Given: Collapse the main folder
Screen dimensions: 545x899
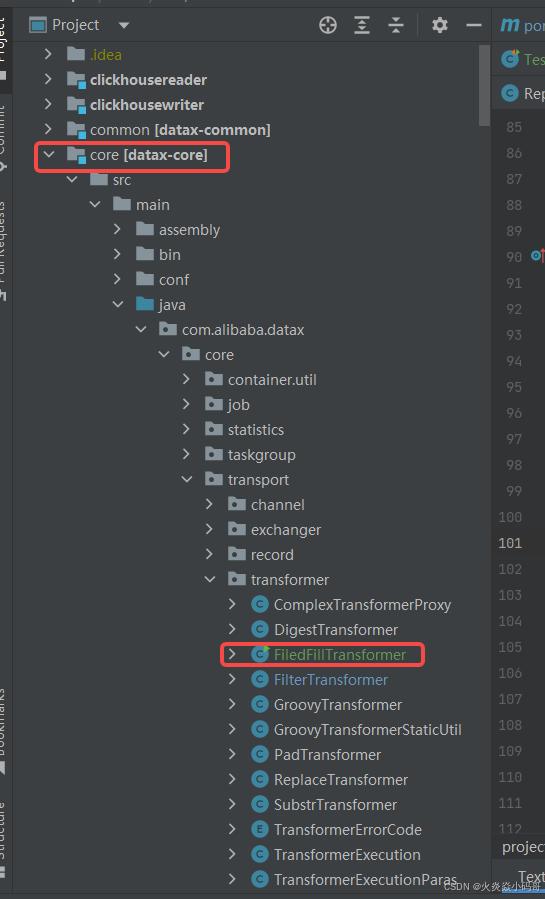Looking at the screenshot, I should coord(95,205).
